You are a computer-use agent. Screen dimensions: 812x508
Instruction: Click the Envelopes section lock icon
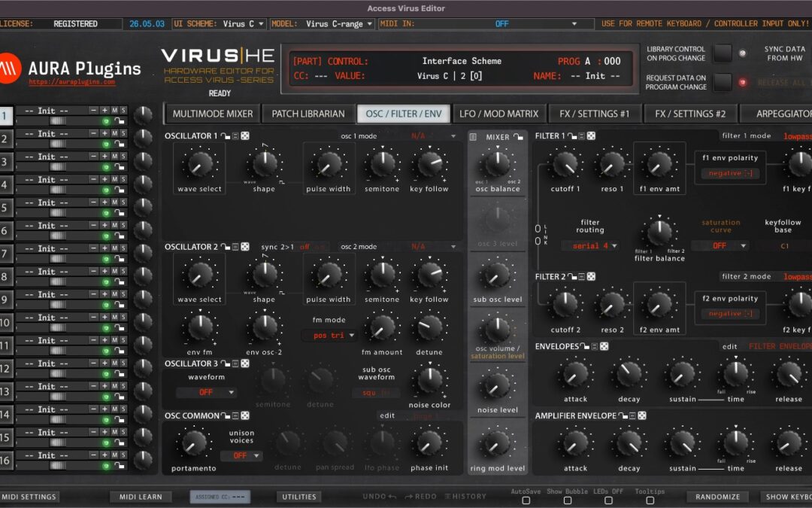click(585, 345)
